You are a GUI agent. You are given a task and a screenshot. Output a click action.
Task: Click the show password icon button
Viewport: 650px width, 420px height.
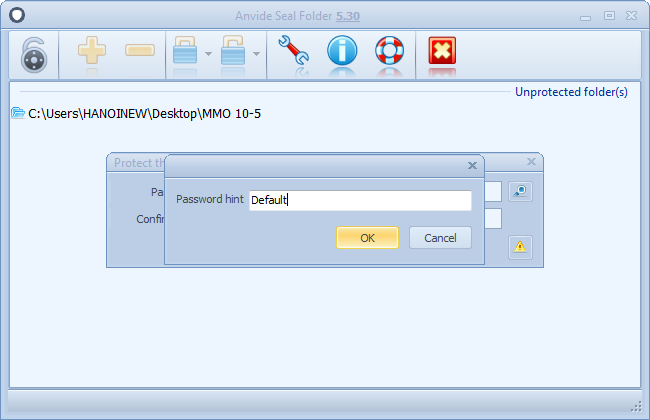point(519,191)
